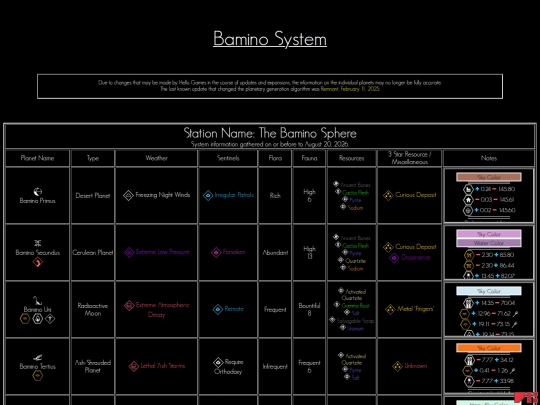
Task: Click the pale blue Sky Color swatch for Bamino Uni
Action: click(x=489, y=291)
